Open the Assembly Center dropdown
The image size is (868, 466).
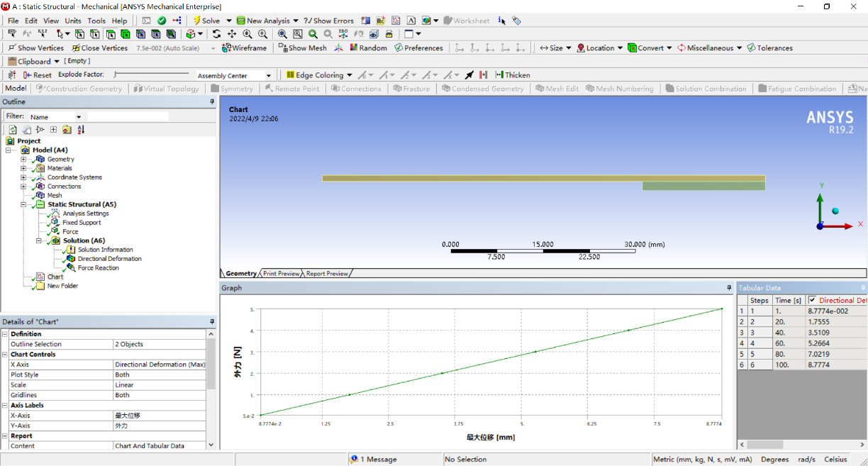coord(268,76)
